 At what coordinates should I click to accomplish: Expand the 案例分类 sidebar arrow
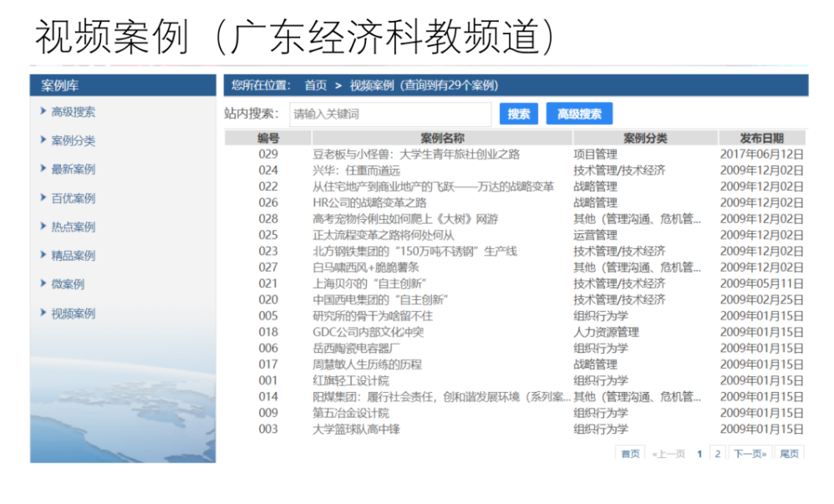pos(43,140)
